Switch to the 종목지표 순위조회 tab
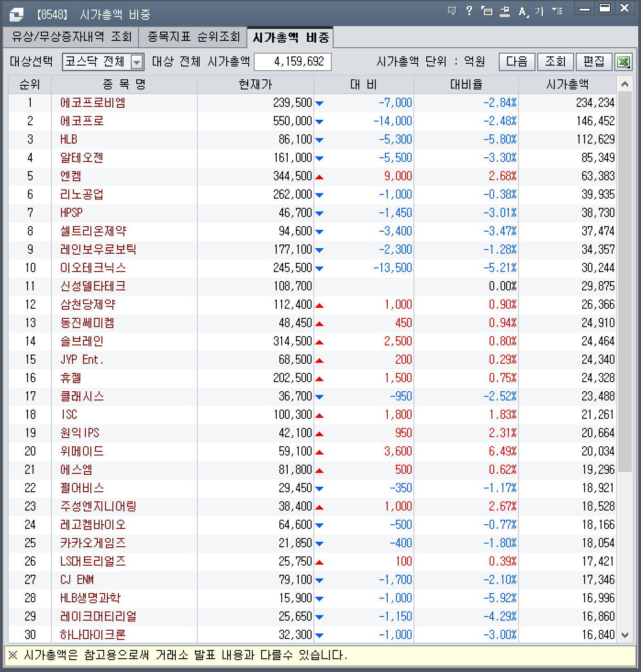The image size is (641, 672). [x=193, y=37]
